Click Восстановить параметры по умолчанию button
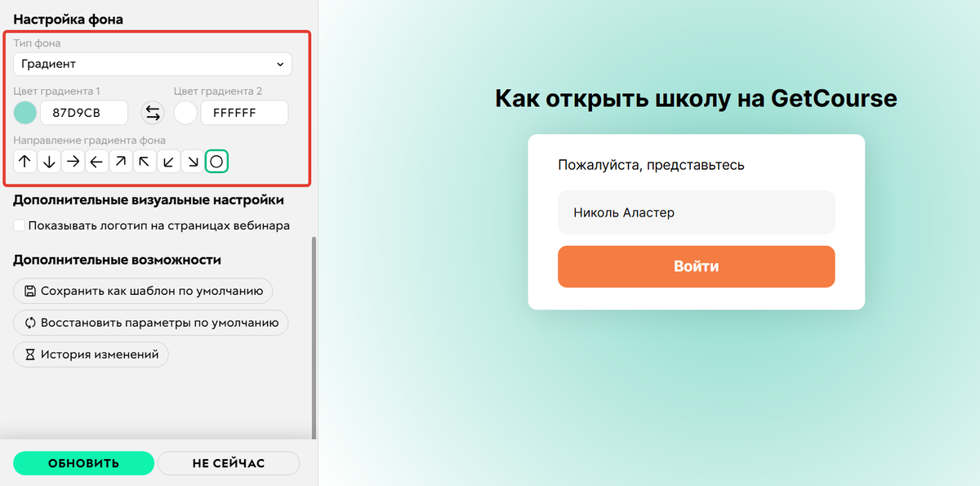This screenshot has height=486, width=980. (x=151, y=323)
